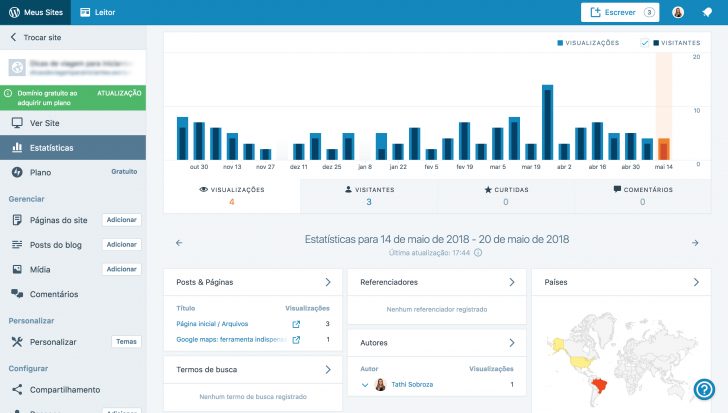Go to previous week arrow
Screen dimensions: 728x413
[x=179, y=242]
